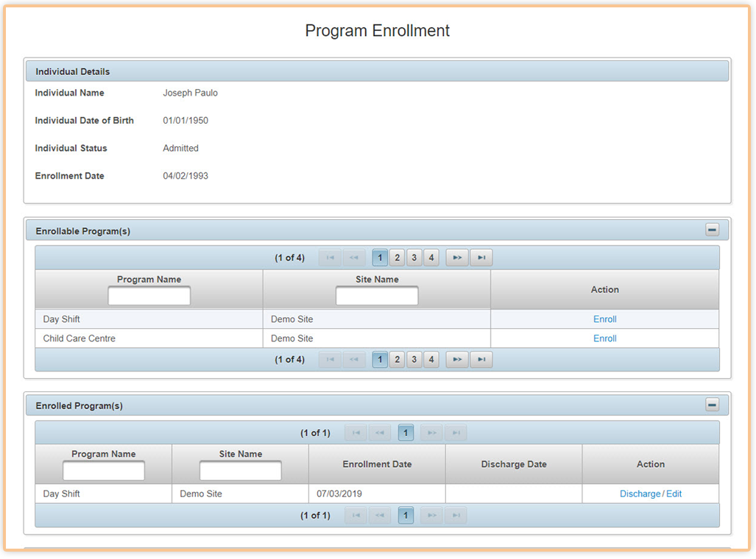
Task: Collapse the Enrollable Program(s) panel
Action: click(x=712, y=230)
